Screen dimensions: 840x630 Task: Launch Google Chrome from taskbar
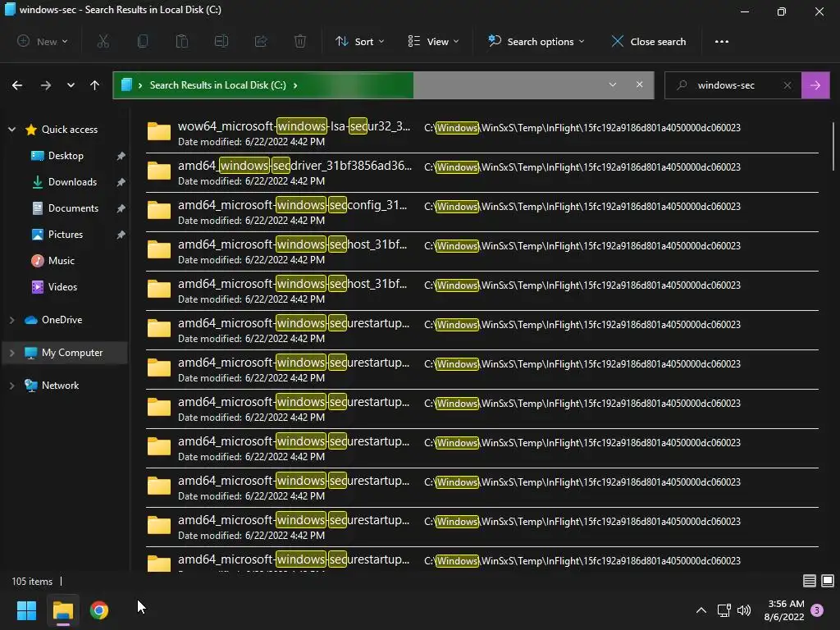(x=99, y=610)
